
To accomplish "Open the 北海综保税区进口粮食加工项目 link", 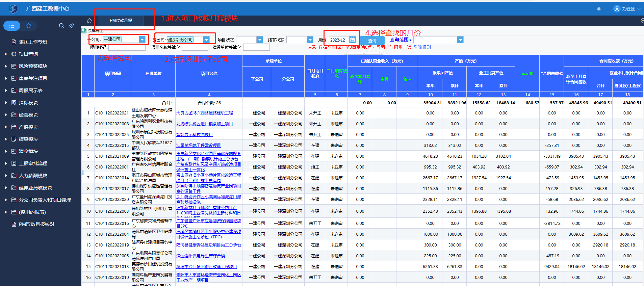I will pyautogui.click(x=205, y=124).
